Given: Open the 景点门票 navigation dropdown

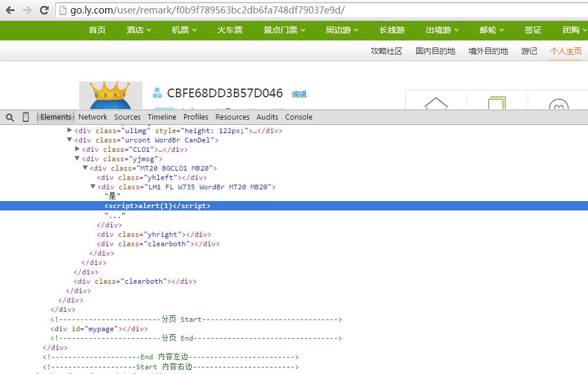Looking at the screenshot, I should (284, 30).
